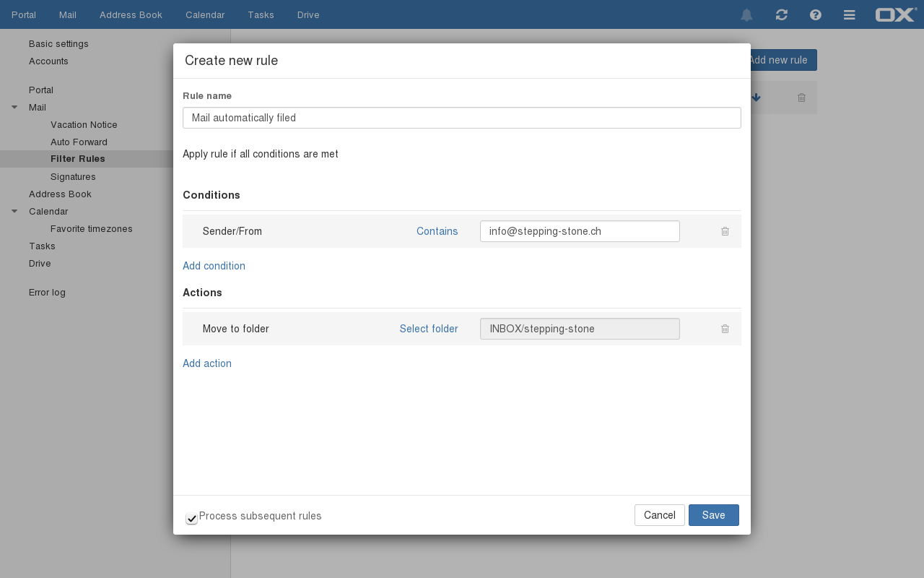Click the refresh icon in top bar
The image size is (924, 578).
tap(781, 15)
